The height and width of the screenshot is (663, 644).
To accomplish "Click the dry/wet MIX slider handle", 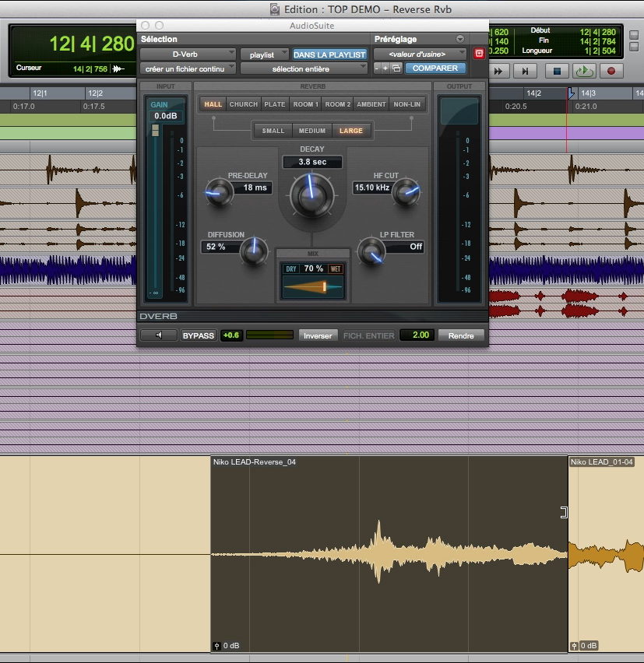I will coord(324,286).
